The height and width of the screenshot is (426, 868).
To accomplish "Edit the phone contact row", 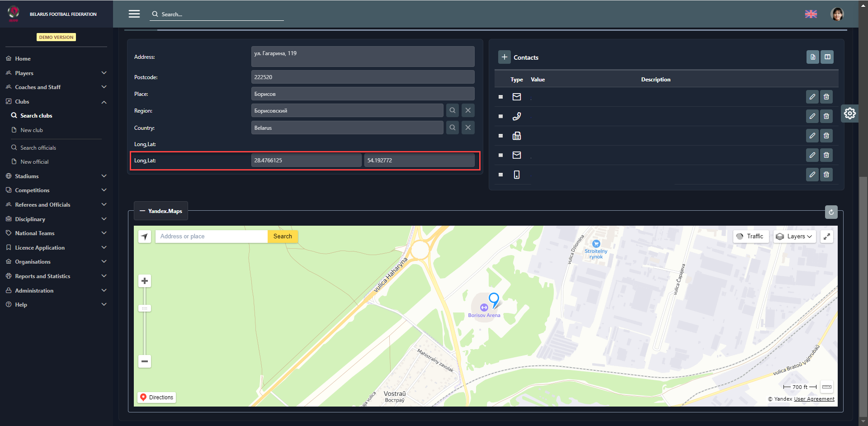I will [x=812, y=116].
